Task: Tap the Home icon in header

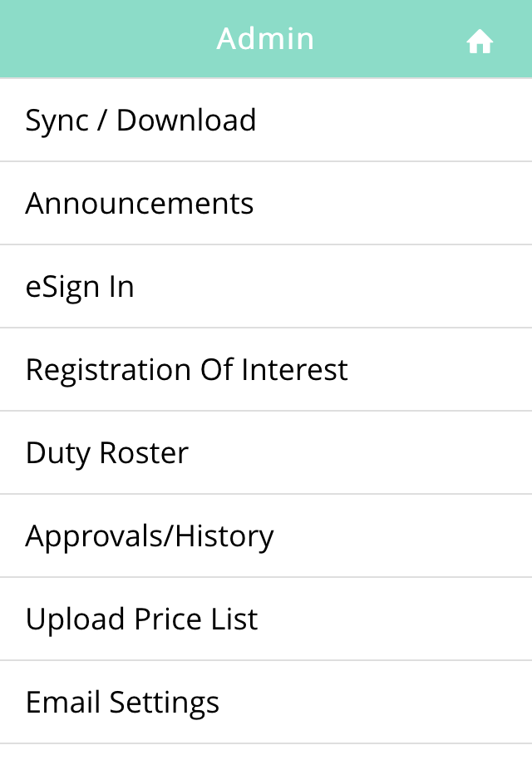Action: pyautogui.click(x=480, y=41)
